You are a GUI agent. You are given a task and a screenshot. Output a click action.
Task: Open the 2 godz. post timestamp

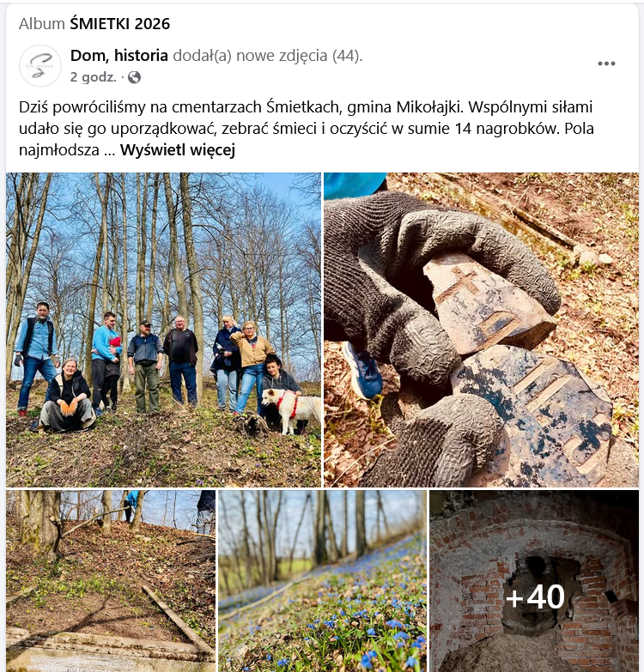click(x=94, y=77)
